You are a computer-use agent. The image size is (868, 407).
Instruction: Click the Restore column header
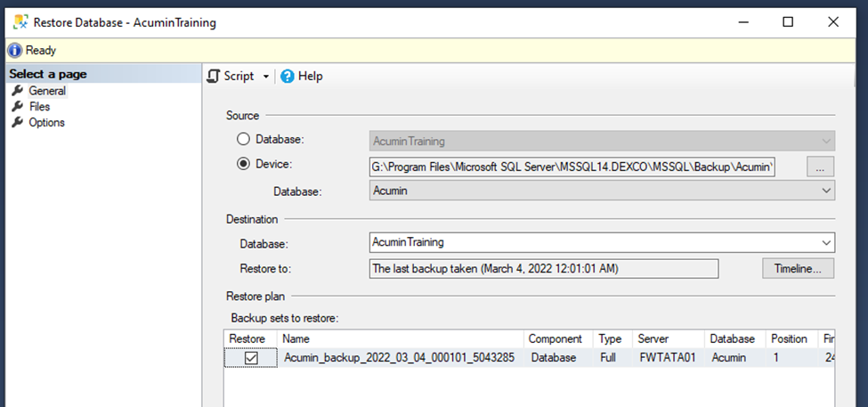click(252, 339)
